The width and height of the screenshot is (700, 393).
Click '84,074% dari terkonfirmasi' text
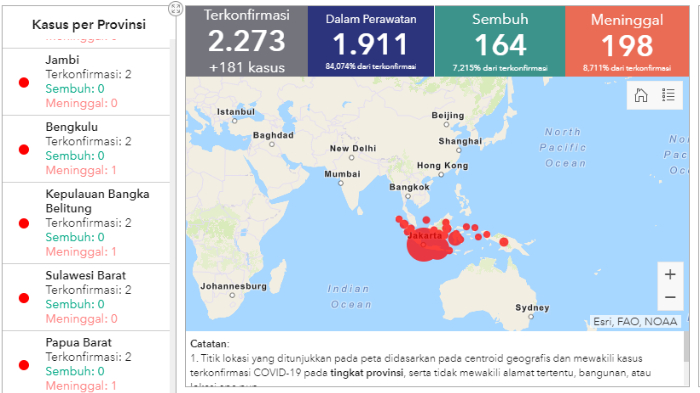pyautogui.click(x=371, y=67)
